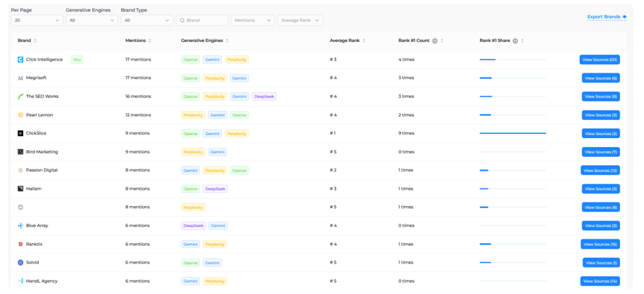Focus the Brand search input field
Viewport: 644px width, 294px height.
(205, 20)
